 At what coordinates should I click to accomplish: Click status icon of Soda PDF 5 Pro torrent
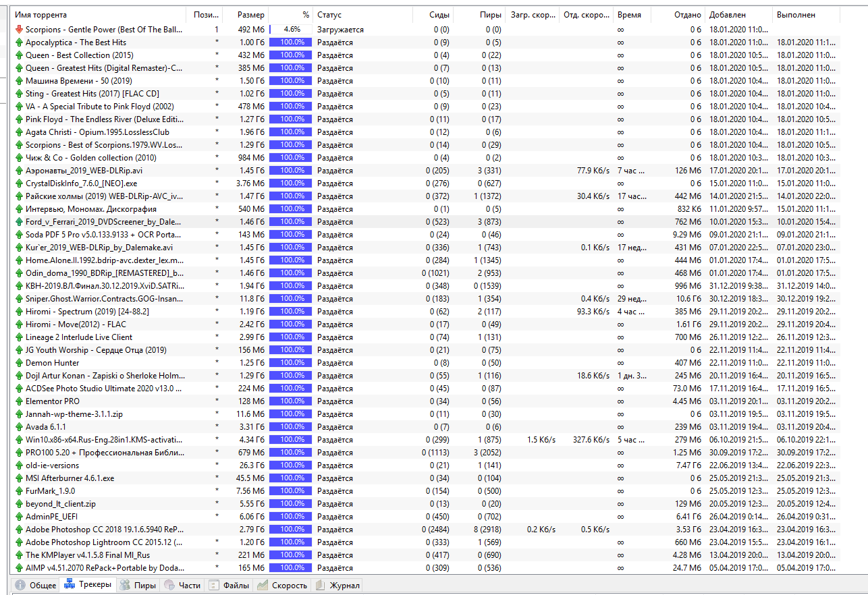point(19,235)
